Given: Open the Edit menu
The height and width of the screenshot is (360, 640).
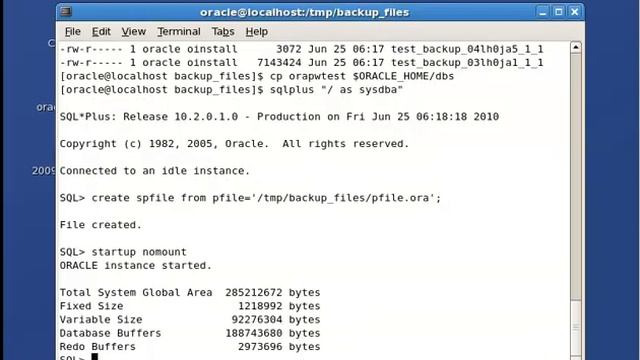Looking at the screenshot, I should [101, 31].
